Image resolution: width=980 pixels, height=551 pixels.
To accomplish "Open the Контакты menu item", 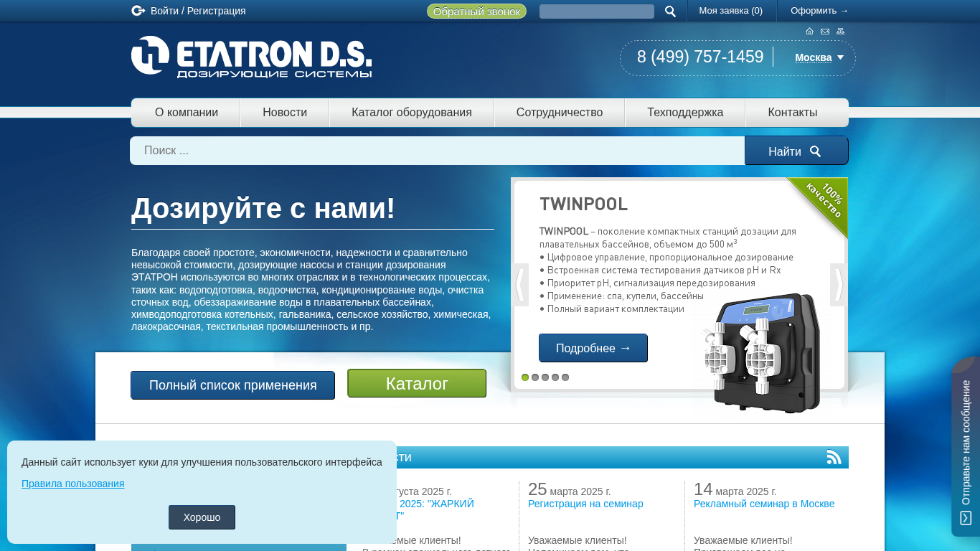I will [793, 113].
